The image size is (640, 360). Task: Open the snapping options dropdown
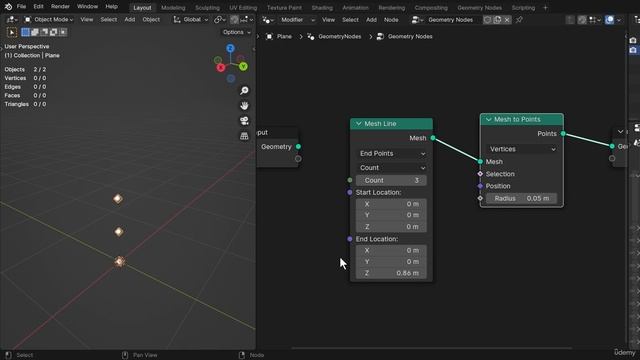247,20
